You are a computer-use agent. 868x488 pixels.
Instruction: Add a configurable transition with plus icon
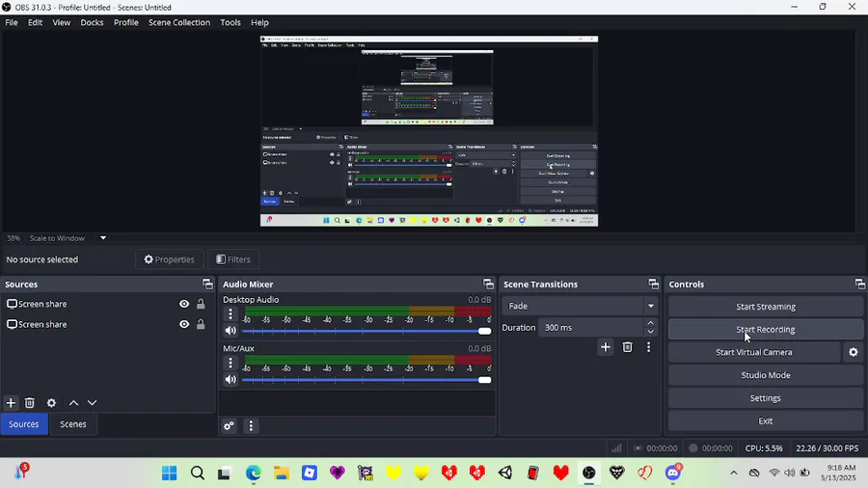(x=605, y=347)
